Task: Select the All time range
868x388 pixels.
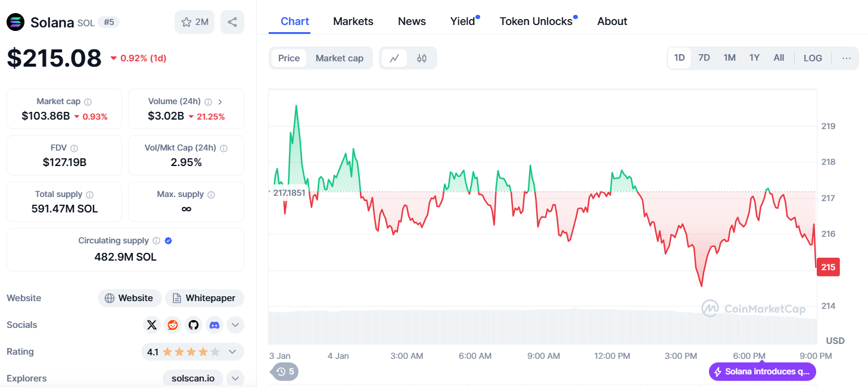Action: coord(779,58)
